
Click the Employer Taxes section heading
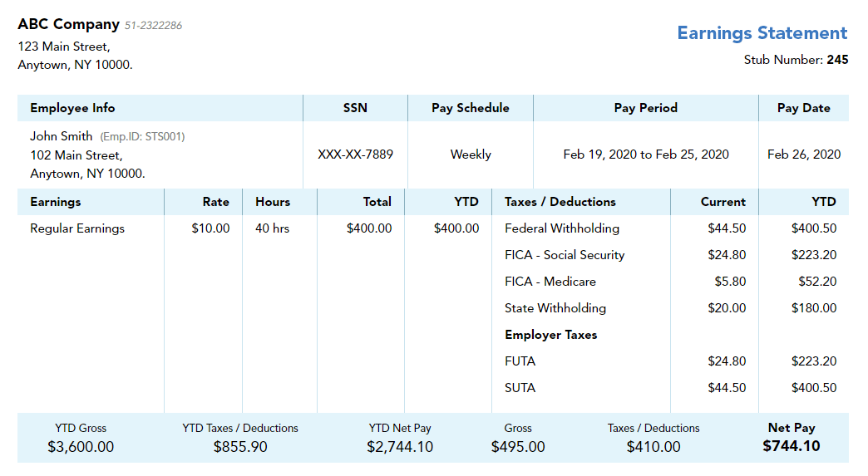coord(550,335)
